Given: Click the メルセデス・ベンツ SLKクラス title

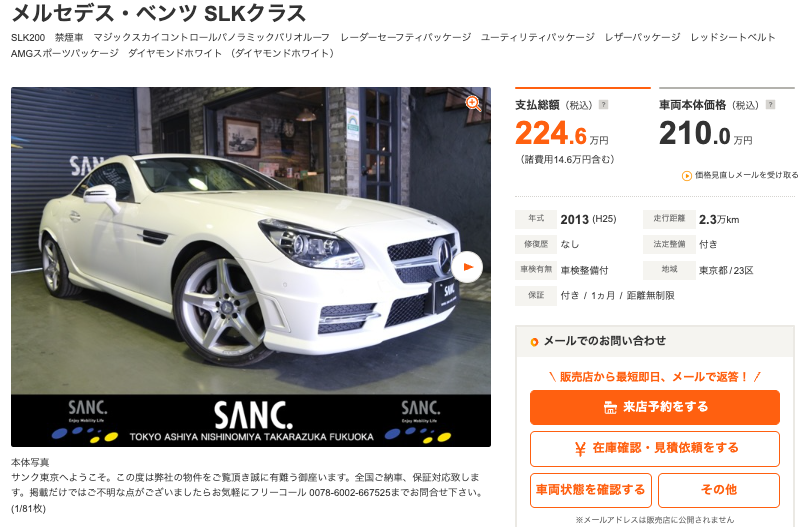Looking at the screenshot, I should tap(158, 13).
